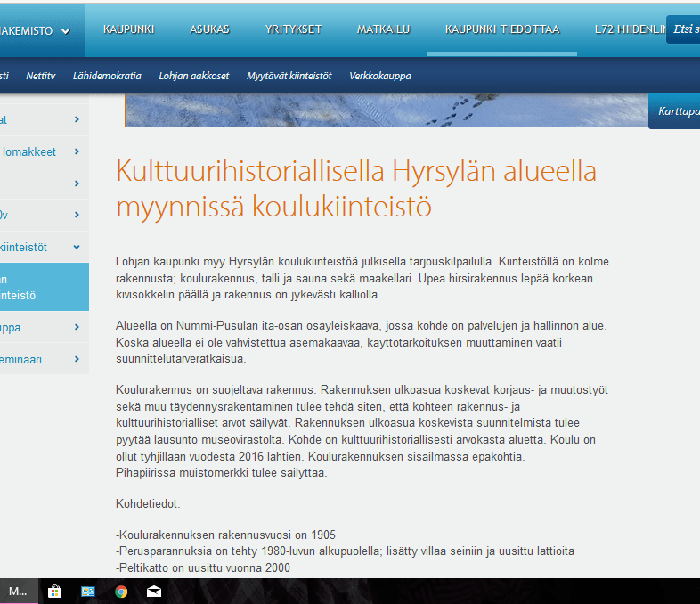Open Microsoft Store from the taskbar
Viewport: 700px width, 604px height.
[x=54, y=591]
